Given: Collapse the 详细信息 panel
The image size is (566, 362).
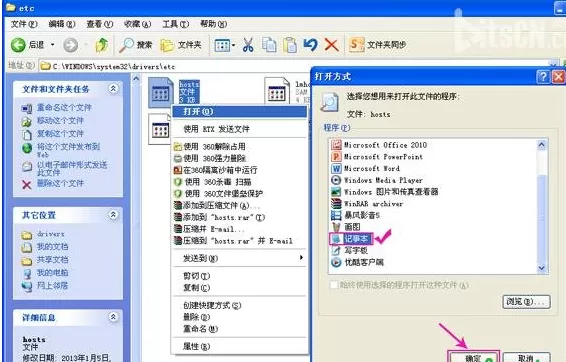Looking at the screenshot, I should [x=113, y=317].
